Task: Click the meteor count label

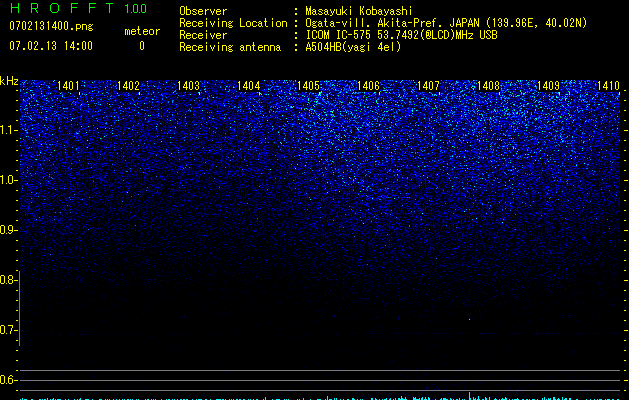Action: 142,31
